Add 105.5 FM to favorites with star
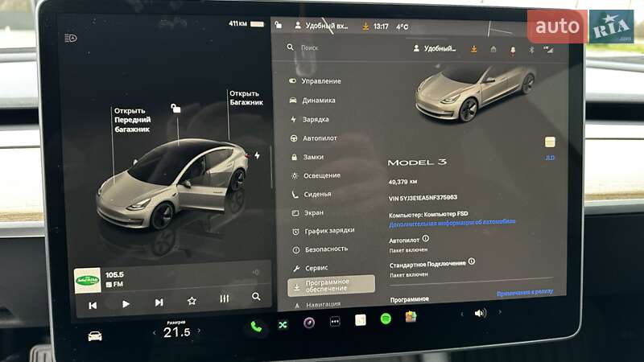644x362 pixels. (x=192, y=301)
